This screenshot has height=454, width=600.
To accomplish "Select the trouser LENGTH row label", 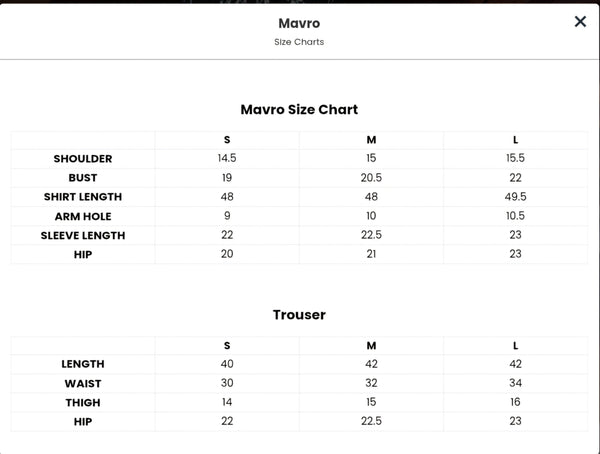I will pos(83,365).
